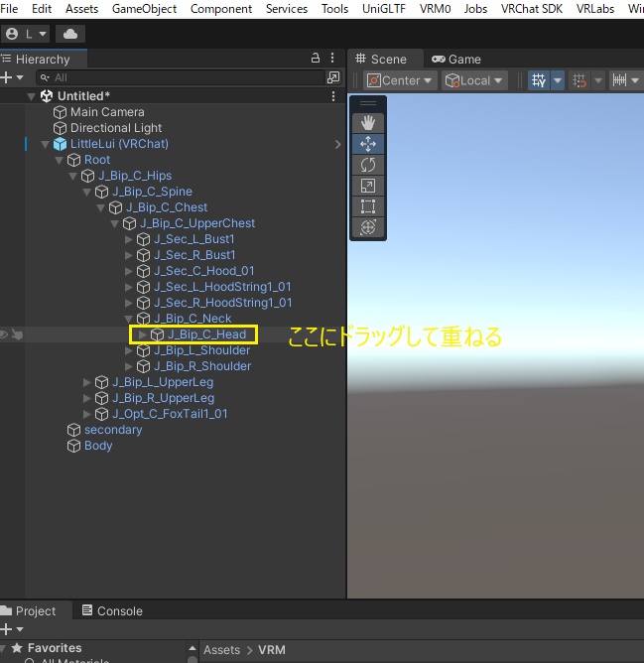Image resolution: width=644 pixels, height=663 pixels.
Task: Expand J_Sec_C_Hood_01 node
Action: 129,271
